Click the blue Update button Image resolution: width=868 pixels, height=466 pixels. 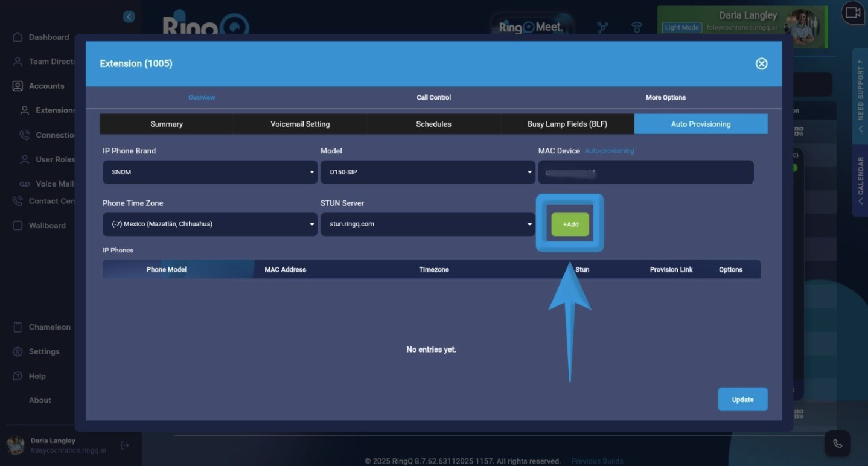(742, 400)
